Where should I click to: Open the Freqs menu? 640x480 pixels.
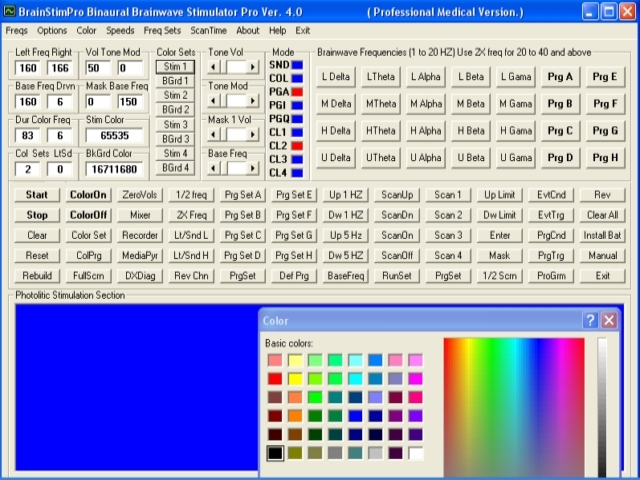point(17,31)
